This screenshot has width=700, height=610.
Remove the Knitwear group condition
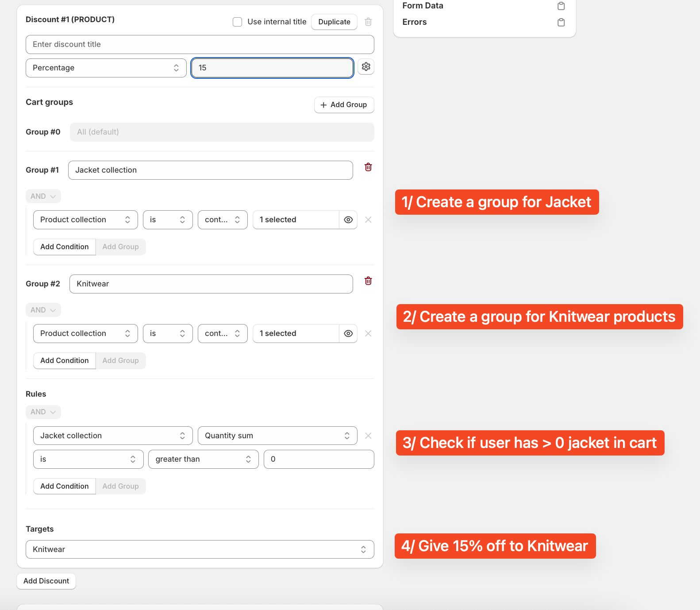coord(368,334)
